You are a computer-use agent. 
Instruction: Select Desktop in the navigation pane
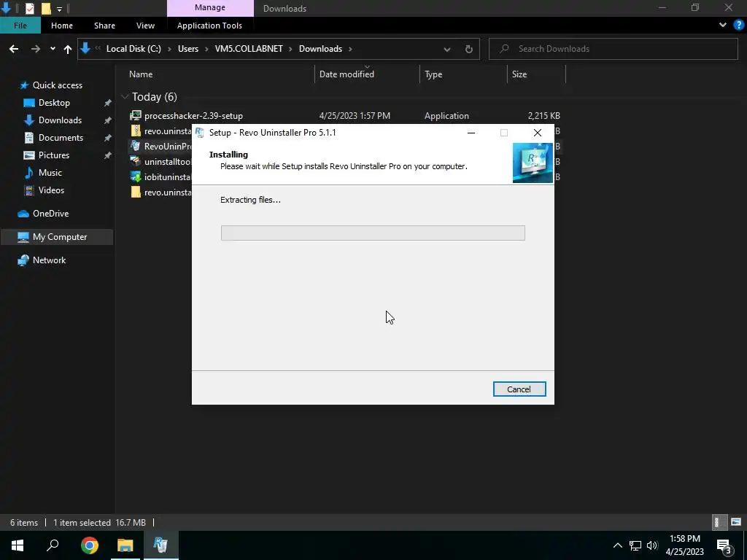pyautogui.click(x=54, y=103)
